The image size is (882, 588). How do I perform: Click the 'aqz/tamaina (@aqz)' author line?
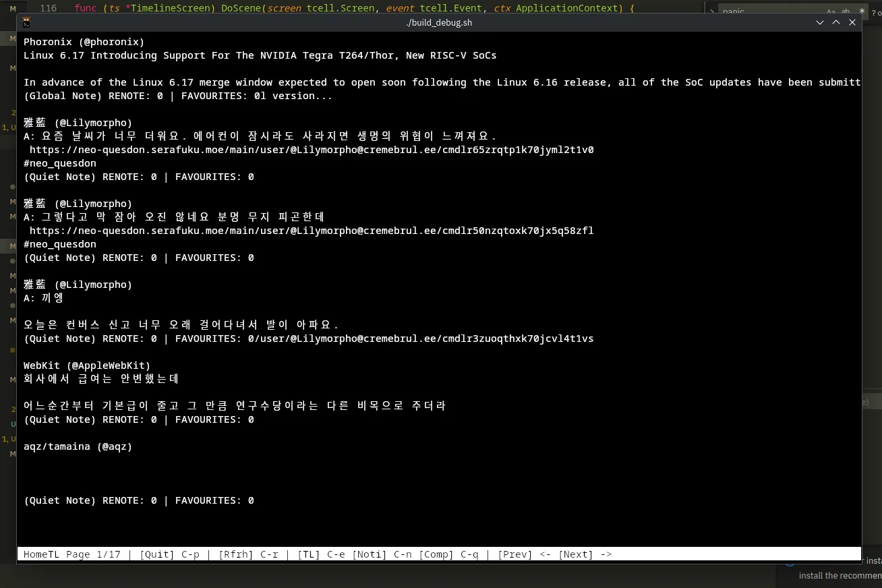(x=78, y=446)
